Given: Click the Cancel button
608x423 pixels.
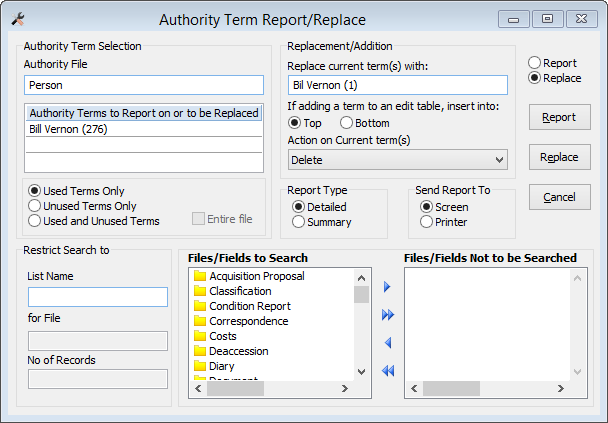Looking at the screenshot, I should point(560,197).
